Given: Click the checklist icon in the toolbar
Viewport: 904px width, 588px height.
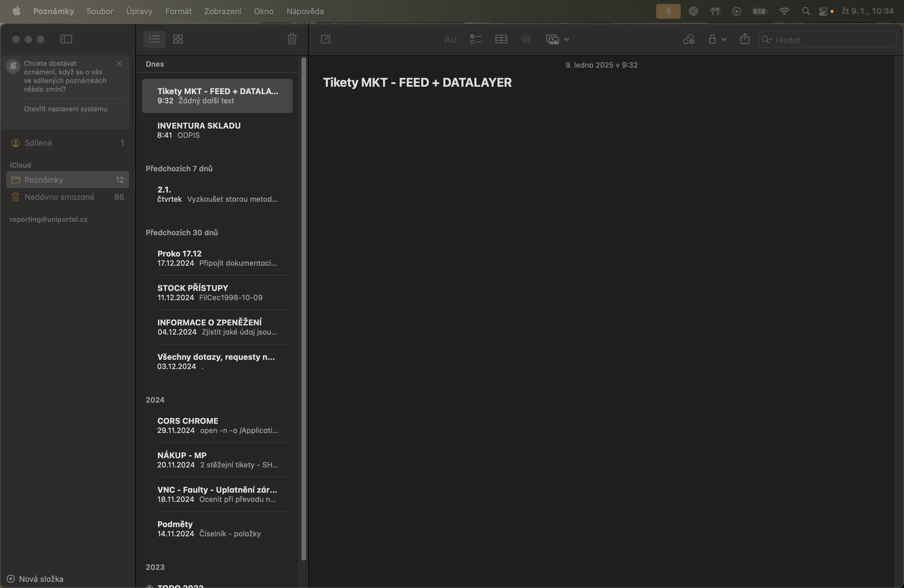Looking at the screenshot, I should tap(476, 39).
